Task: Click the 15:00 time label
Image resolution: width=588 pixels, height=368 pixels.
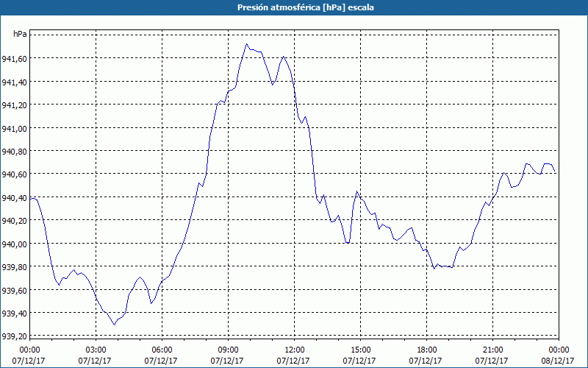Action: pos(361,350)
